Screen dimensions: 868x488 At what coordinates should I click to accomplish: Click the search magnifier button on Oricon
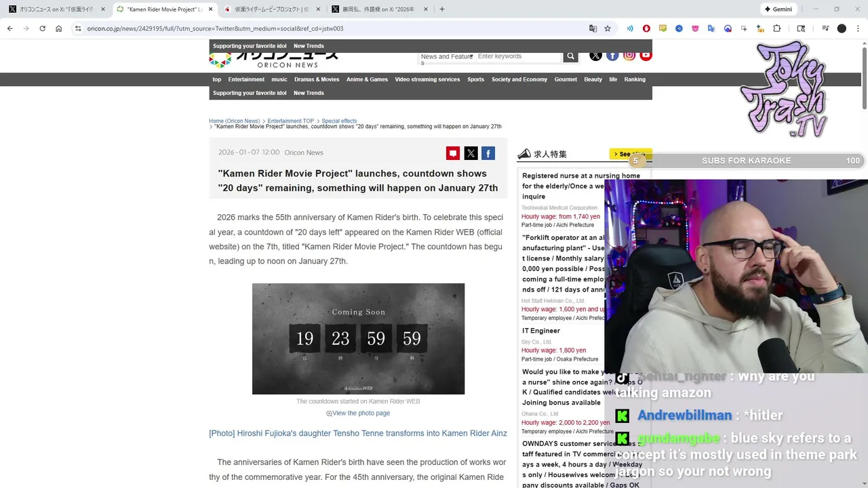[570, 56]
